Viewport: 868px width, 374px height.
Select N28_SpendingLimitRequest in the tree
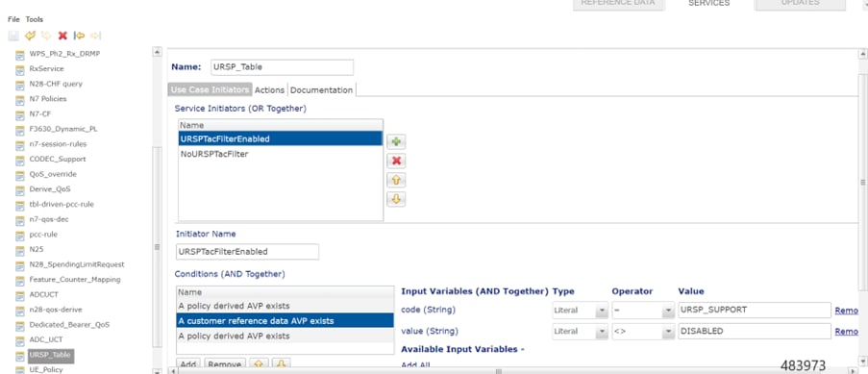77,264
